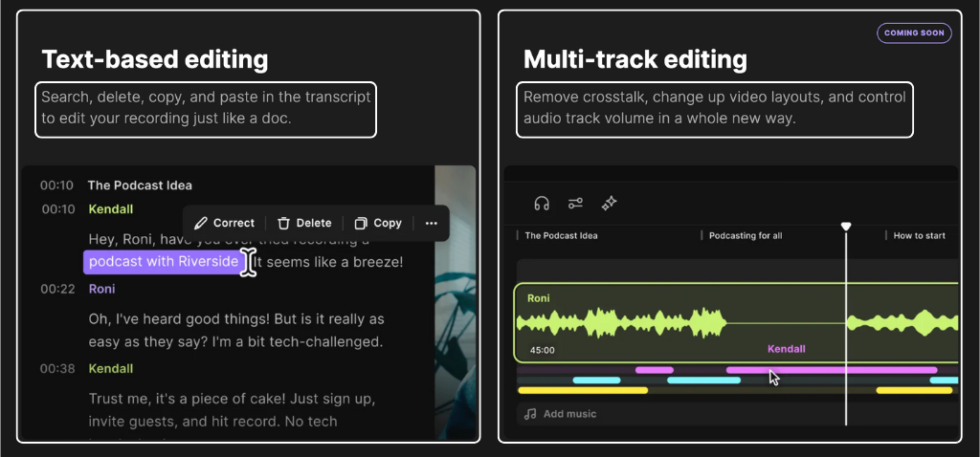Click the Correct pencil icon
Image resolution: width=980 pixels, height=457 pixels.
(201, 223)
